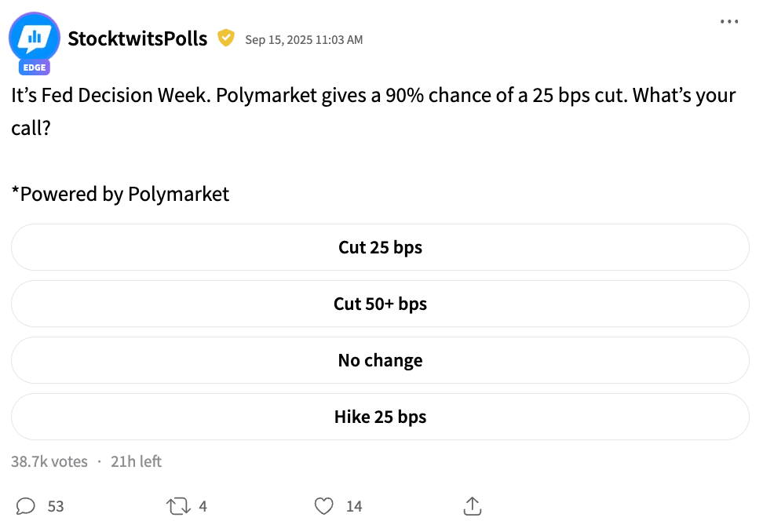
Task: Share the post via the share icon
Action: (472, 506)
